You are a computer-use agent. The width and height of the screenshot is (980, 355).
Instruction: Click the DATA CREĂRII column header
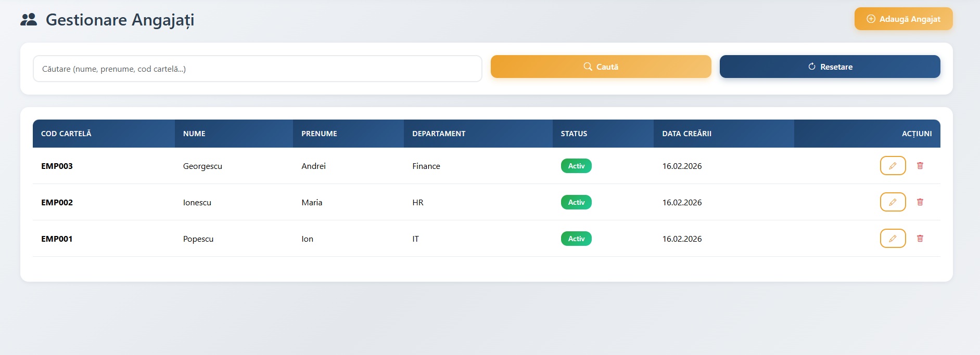click(x=686, y=134)
